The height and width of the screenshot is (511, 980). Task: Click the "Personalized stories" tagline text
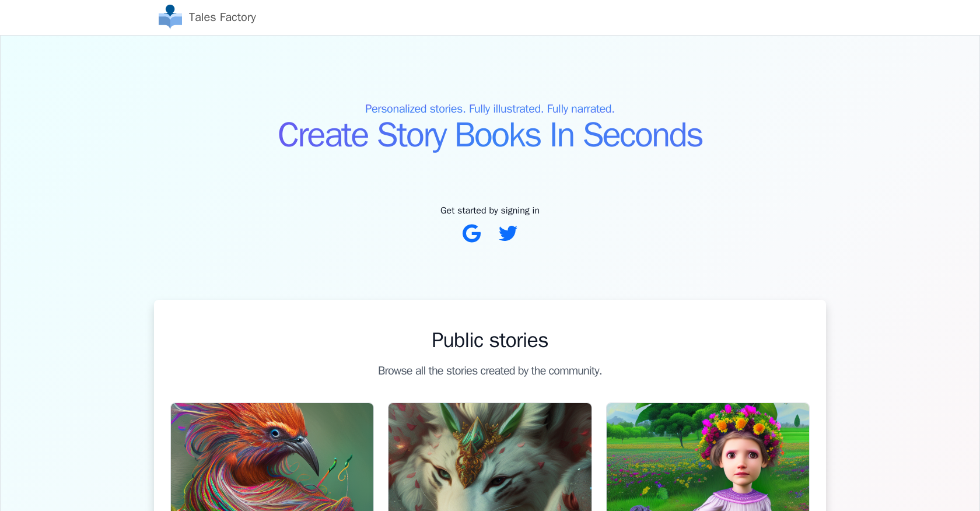click(415, 109)
